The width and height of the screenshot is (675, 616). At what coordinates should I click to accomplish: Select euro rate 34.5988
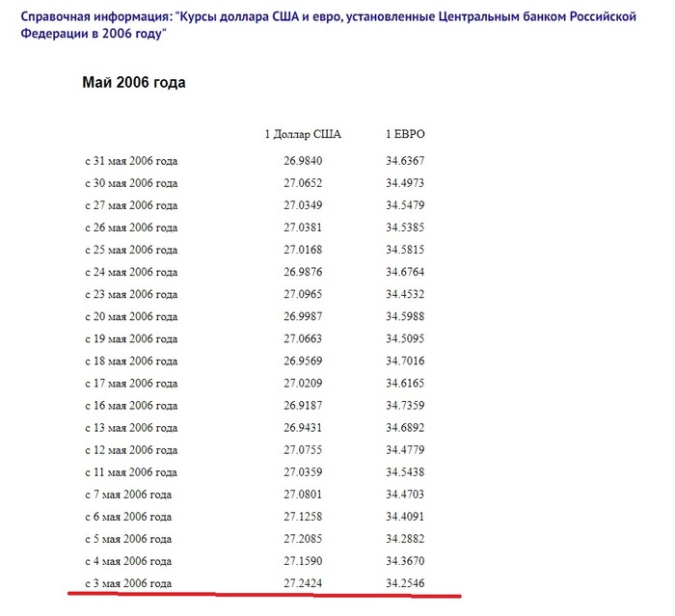[405, 317]
